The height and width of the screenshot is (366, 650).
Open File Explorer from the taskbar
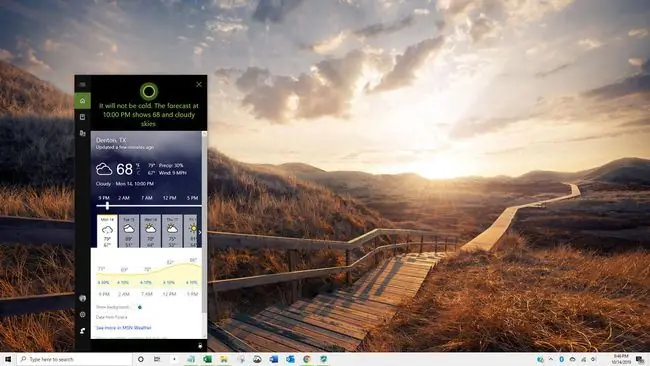(x=224, y=359)
